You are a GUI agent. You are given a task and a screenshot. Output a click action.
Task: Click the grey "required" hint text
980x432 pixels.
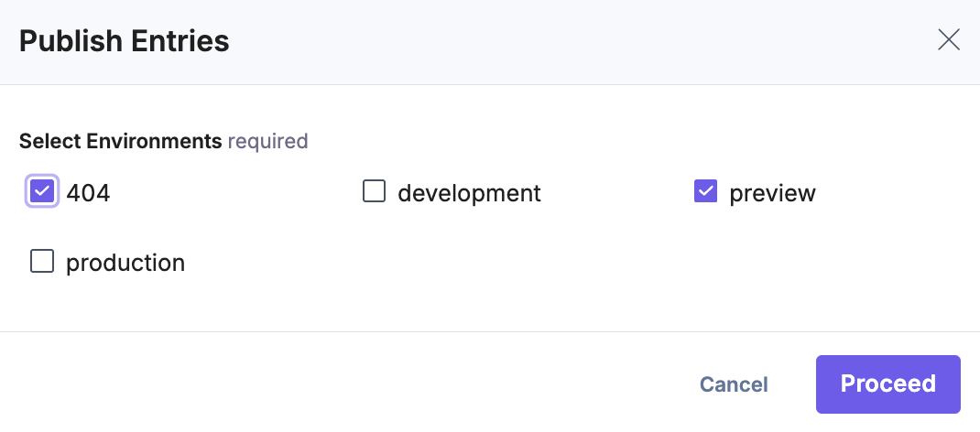(x=267, y=141)
